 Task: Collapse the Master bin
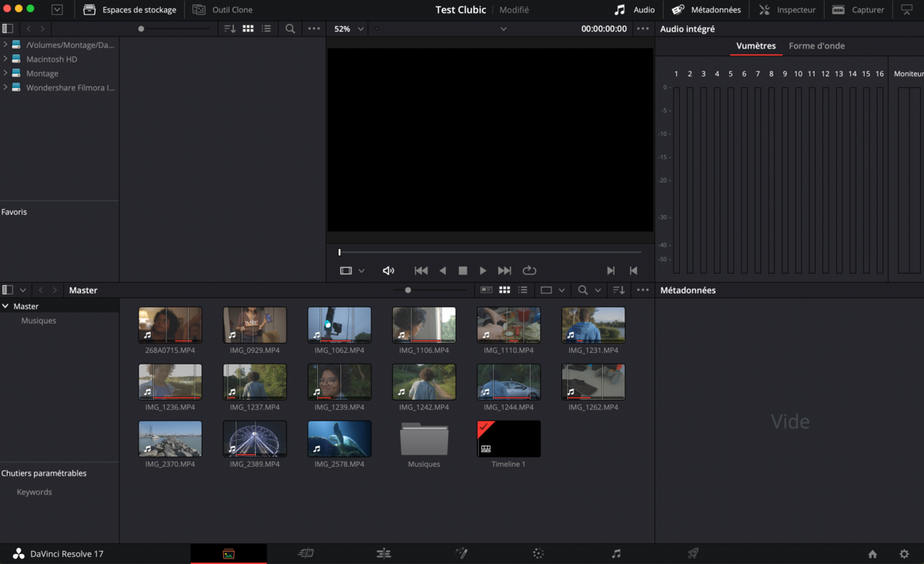5,306
